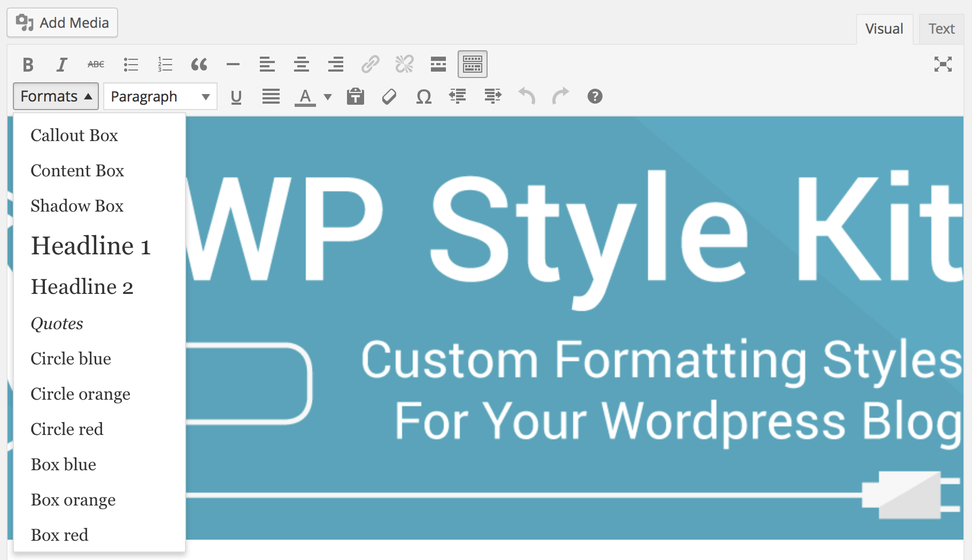972x560 pixels.
Task: Enter distraction-free fullscreen mode
Action: point(943,64)
